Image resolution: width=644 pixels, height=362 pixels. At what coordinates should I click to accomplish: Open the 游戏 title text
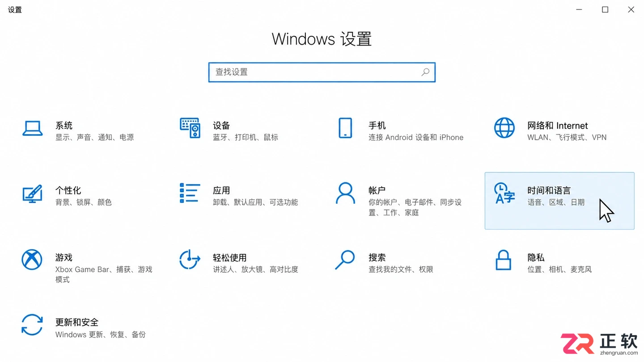click(64, 257)
